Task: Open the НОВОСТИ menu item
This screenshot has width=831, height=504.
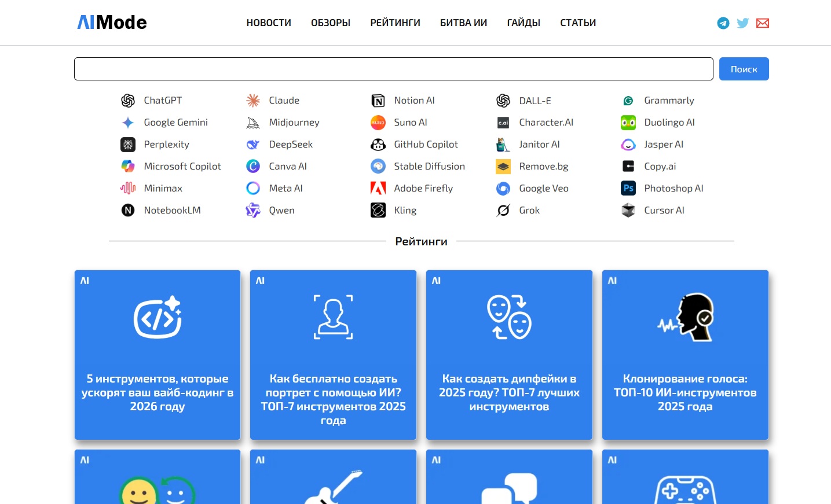Action: [269, 23]
